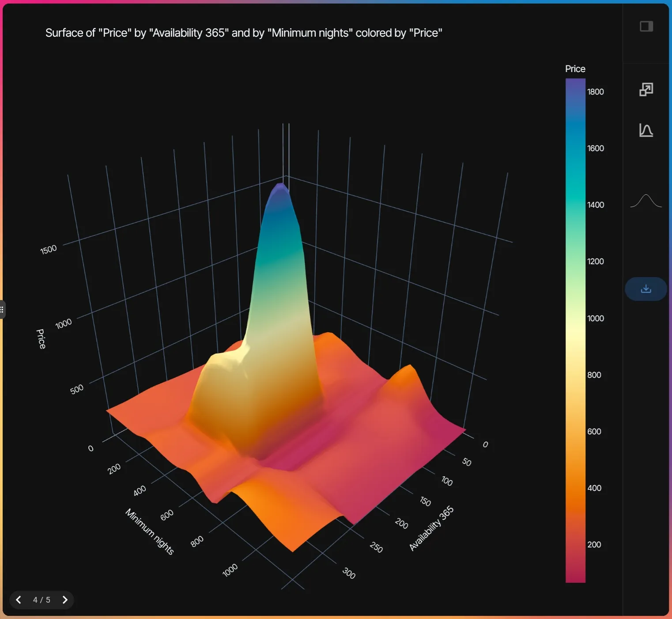The height and width of the screenshot is (619, 672).
Task: Click the 1800 tick on colorbar
Action: point(595,92)
